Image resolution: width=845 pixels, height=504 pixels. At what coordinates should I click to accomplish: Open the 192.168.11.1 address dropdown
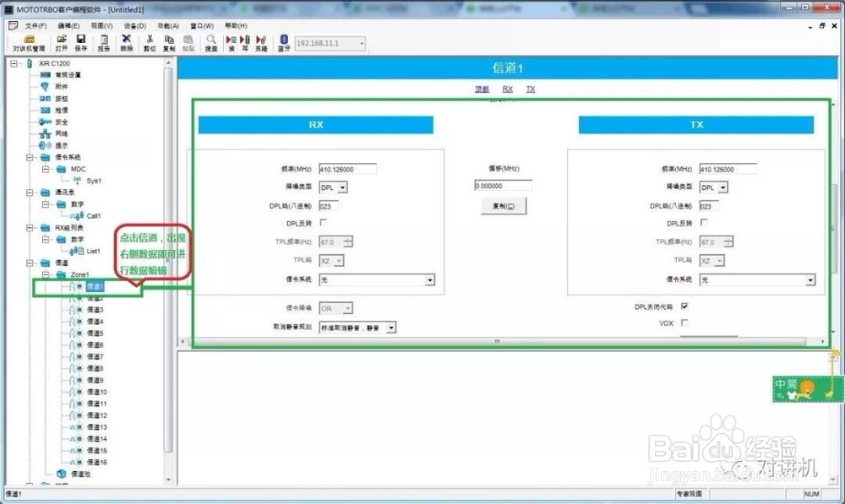pyautogui.click(x=362, y=44)
